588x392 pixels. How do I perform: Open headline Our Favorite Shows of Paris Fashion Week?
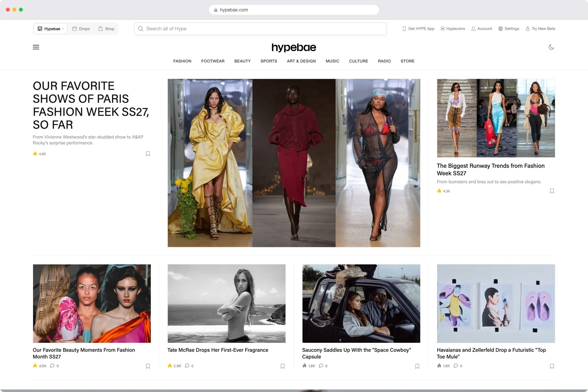(x=91, y=105)
